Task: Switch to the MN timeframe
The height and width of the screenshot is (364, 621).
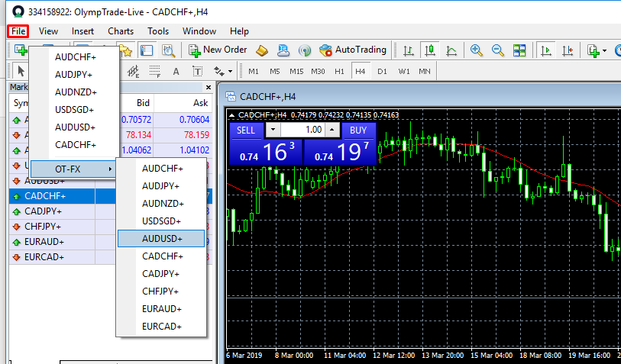Action: pos(425,71)
